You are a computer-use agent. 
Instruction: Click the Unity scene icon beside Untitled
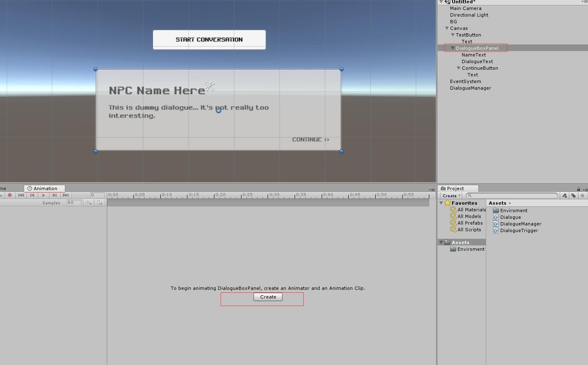coord(448,2)
